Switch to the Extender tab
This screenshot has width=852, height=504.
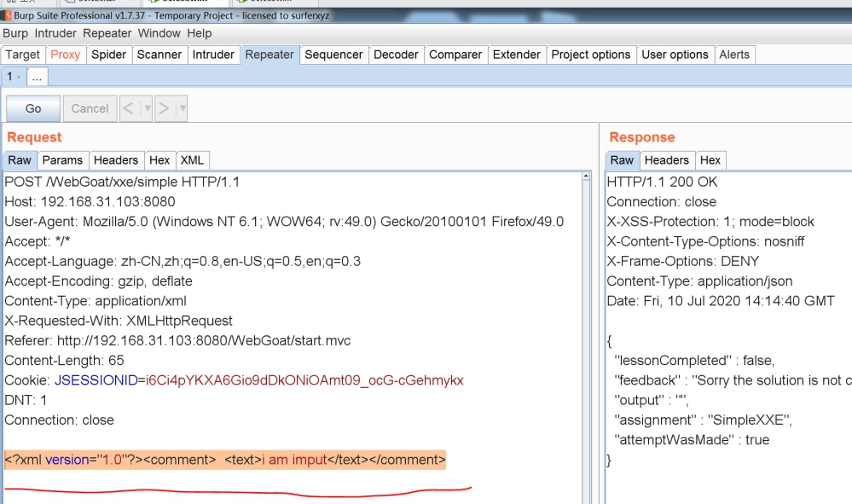517,55
